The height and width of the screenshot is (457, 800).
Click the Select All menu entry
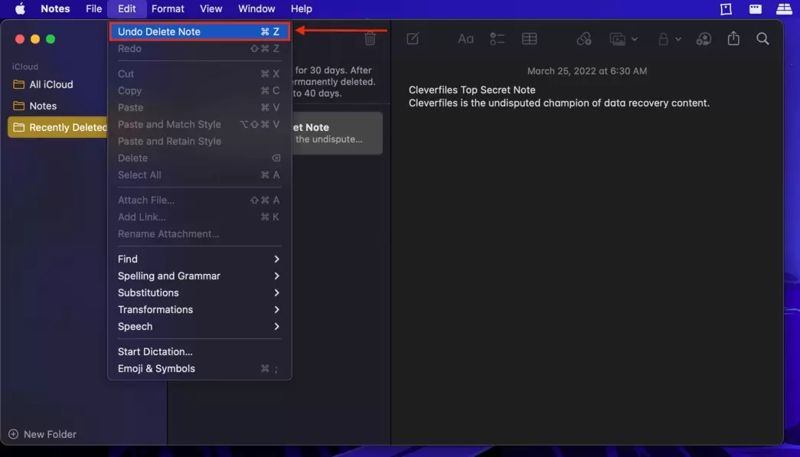point(199,175)
